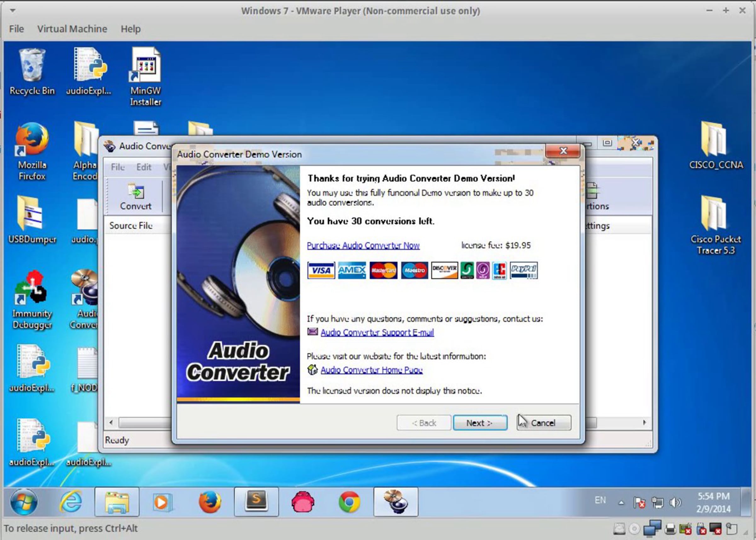Click the dialog title 'Audio Converter Demo Version'
The height and width of the screenshot is (540, 756).
click(239, 154)
